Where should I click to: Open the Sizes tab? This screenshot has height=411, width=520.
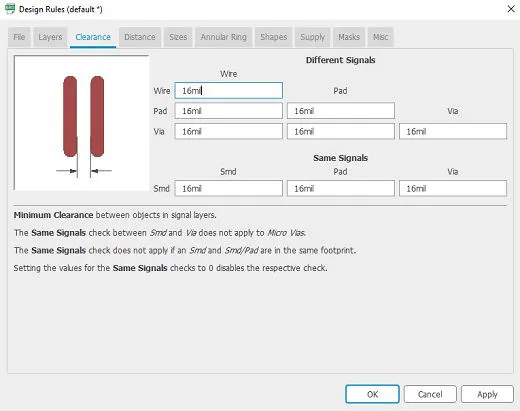178,37
